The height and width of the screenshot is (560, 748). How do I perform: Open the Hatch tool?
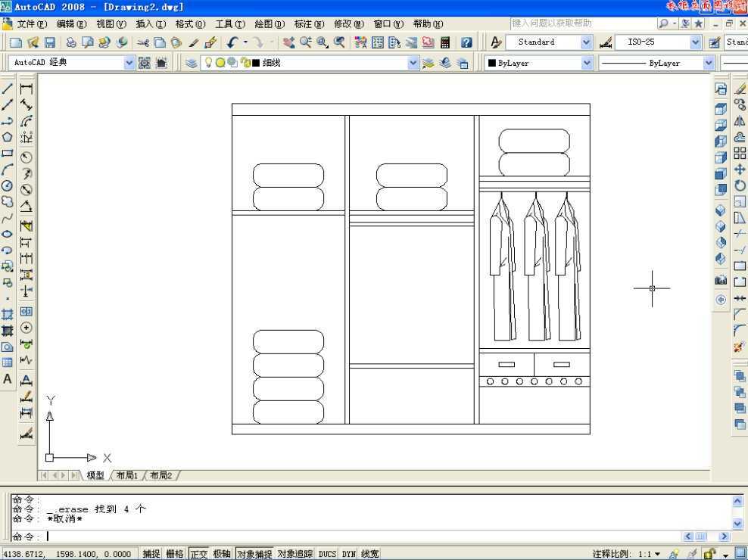click(x=7, y=315)
